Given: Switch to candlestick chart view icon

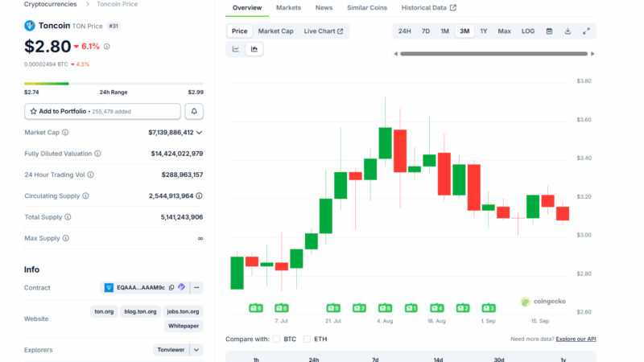Looking at the screenshot, I should [254, 49].
